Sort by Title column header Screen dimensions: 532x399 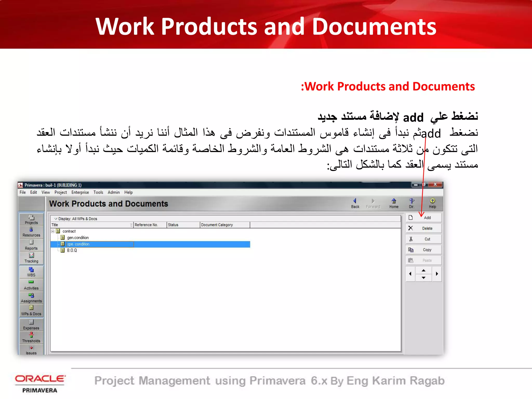pyautogui.click(x=92, y=225)
